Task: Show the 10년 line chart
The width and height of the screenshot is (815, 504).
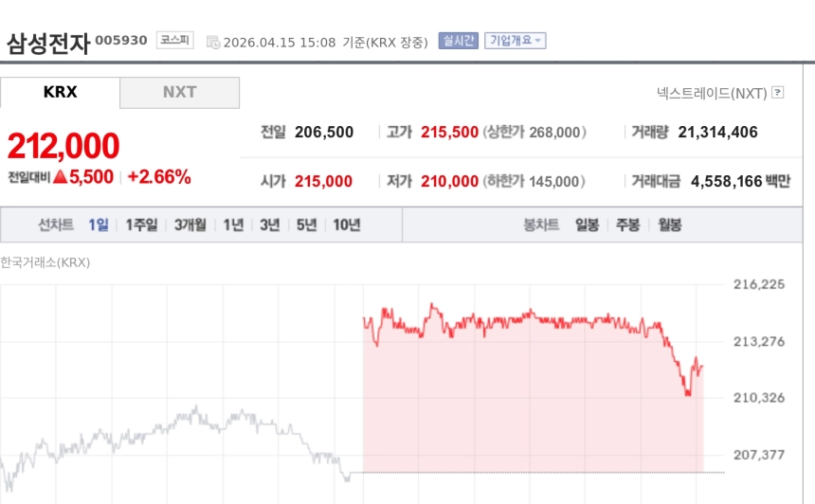Action: (x=346, y=225)
